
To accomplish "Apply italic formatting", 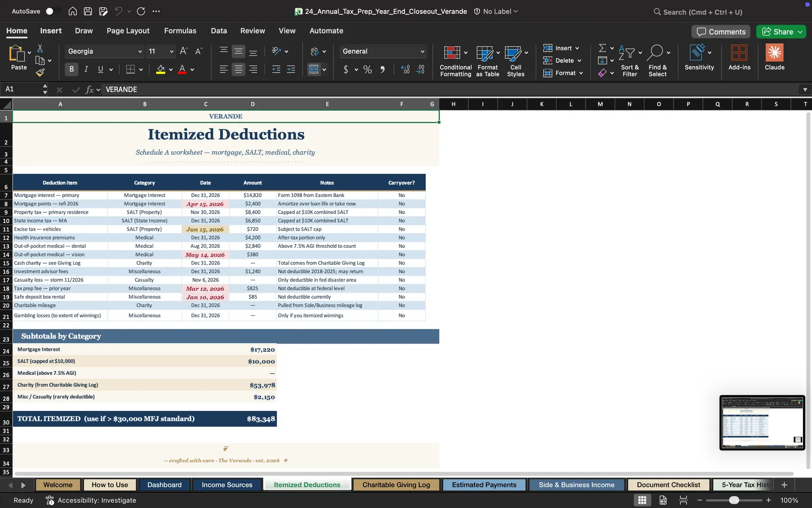I will 86,69.
